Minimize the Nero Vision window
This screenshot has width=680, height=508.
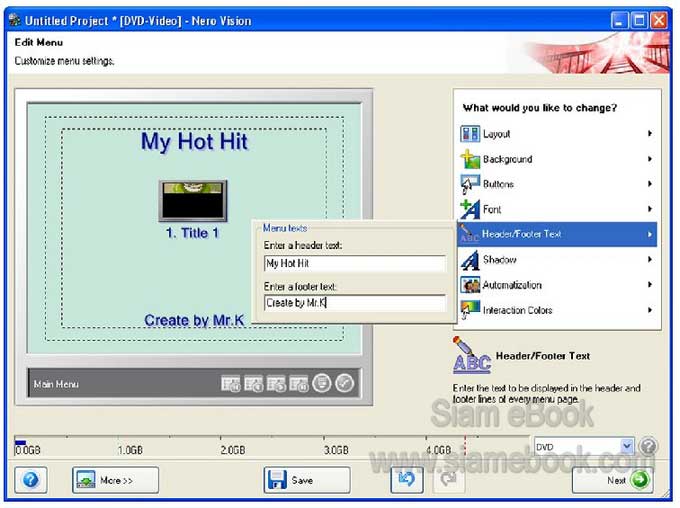coord(619,20)
